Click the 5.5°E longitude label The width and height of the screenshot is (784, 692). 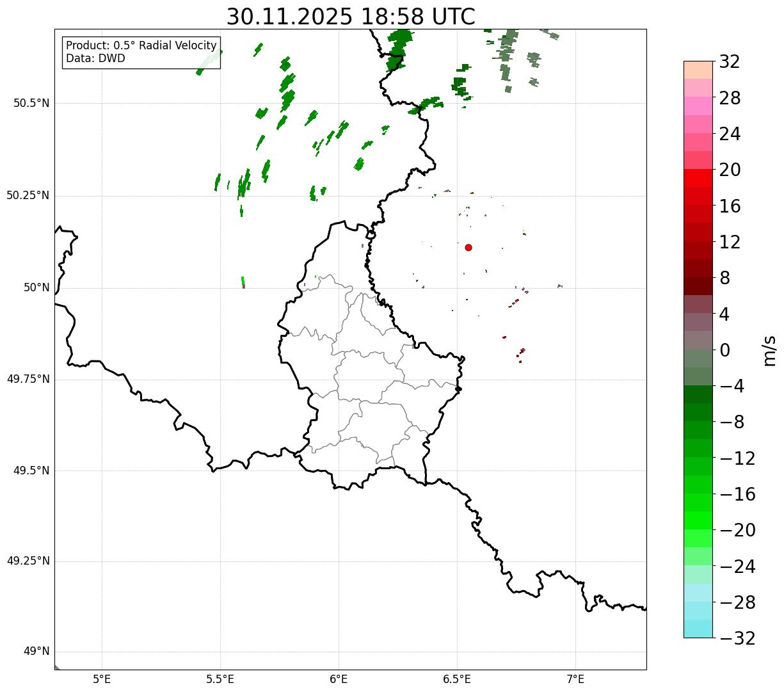[220, 679]
